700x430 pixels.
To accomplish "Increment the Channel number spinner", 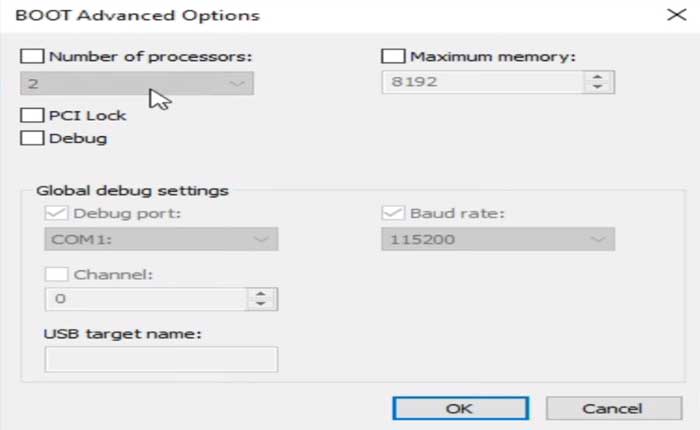I will (x=262, y=293).
